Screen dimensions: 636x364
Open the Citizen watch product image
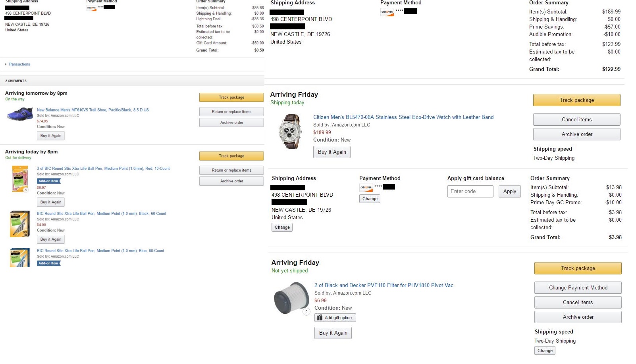pyautogui.click(x=289, y=131)
